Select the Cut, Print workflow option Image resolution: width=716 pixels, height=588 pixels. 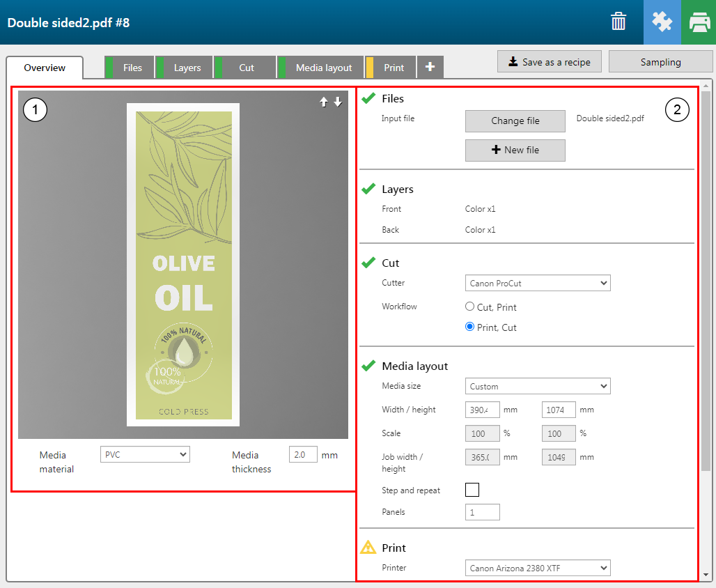[470, 307]
